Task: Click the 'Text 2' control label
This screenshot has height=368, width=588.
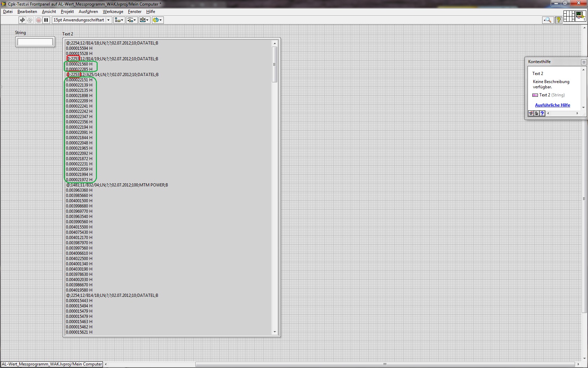Action: pyautogui.click(x=68, y=34)
